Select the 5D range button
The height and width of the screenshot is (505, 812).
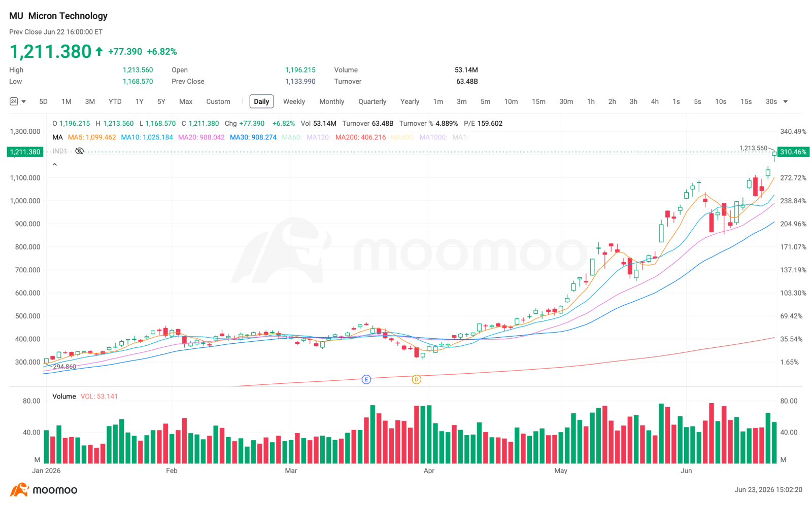pos(44,101)
